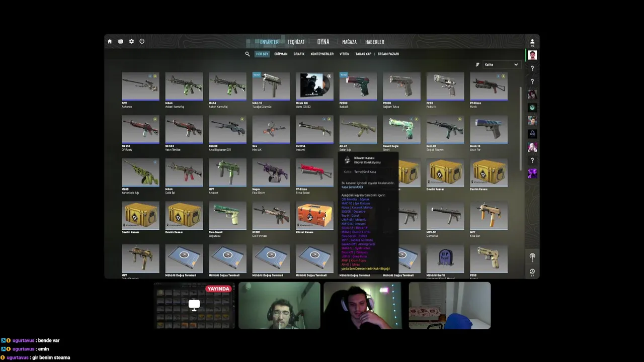
Task: Click the screen-share monitor icon in stream tile
Action: tap(194, 305)
